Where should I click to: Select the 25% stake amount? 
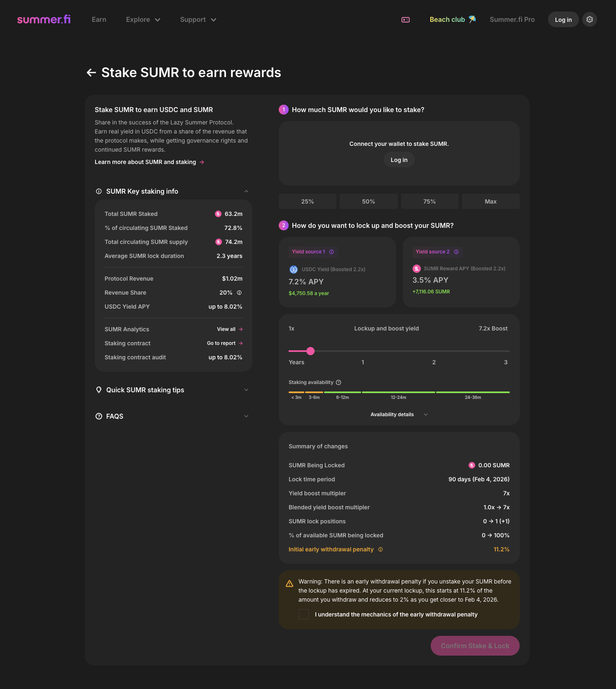308,202
